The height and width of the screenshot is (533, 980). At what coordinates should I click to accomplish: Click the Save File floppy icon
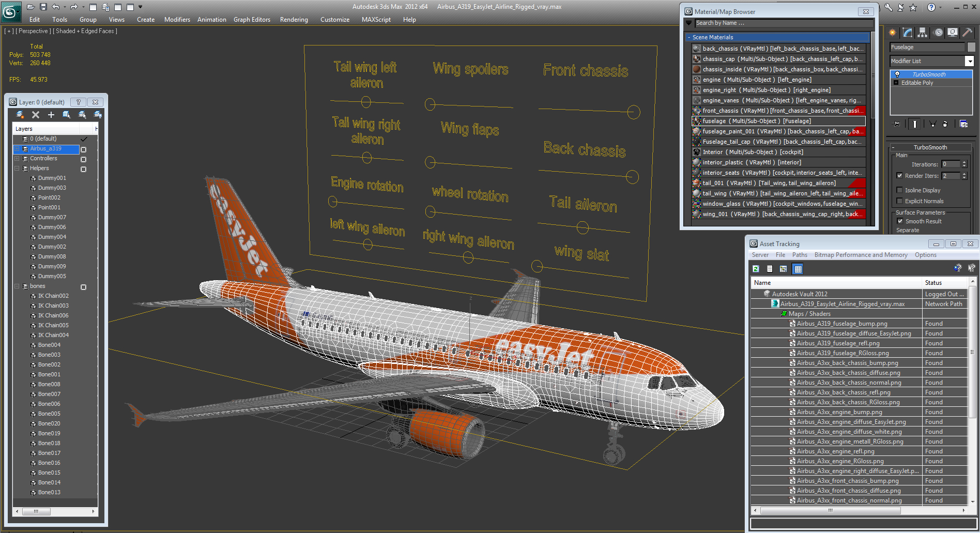(43, 7)
